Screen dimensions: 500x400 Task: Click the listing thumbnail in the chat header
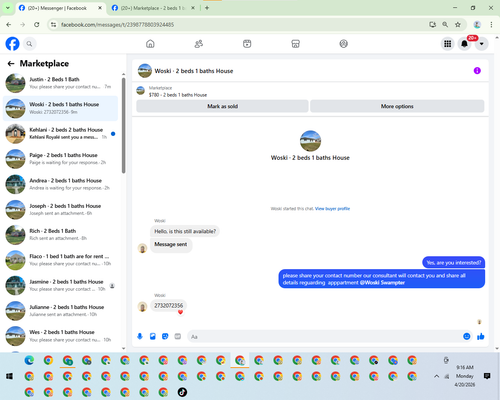click(145, 71)
